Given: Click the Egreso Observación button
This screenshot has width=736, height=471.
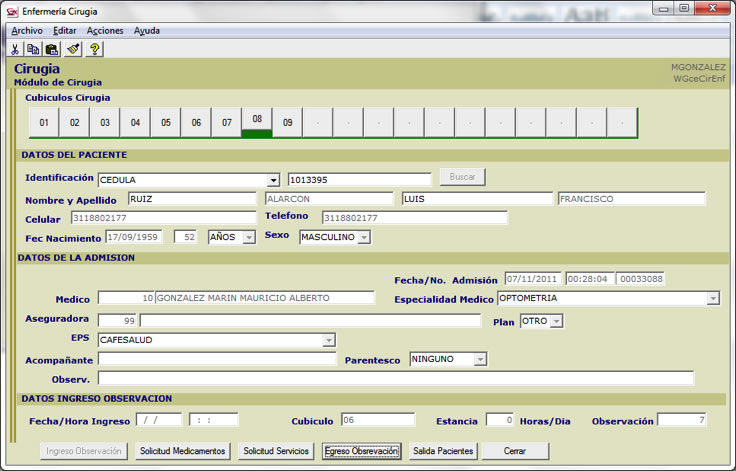Looking at the screenshot, I should [361, 451].
